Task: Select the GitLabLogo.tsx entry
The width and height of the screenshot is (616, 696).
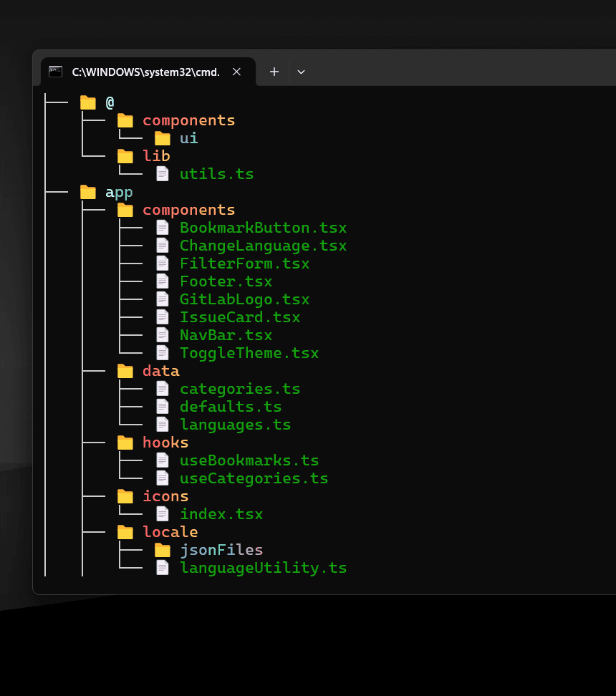Action: 245,299
